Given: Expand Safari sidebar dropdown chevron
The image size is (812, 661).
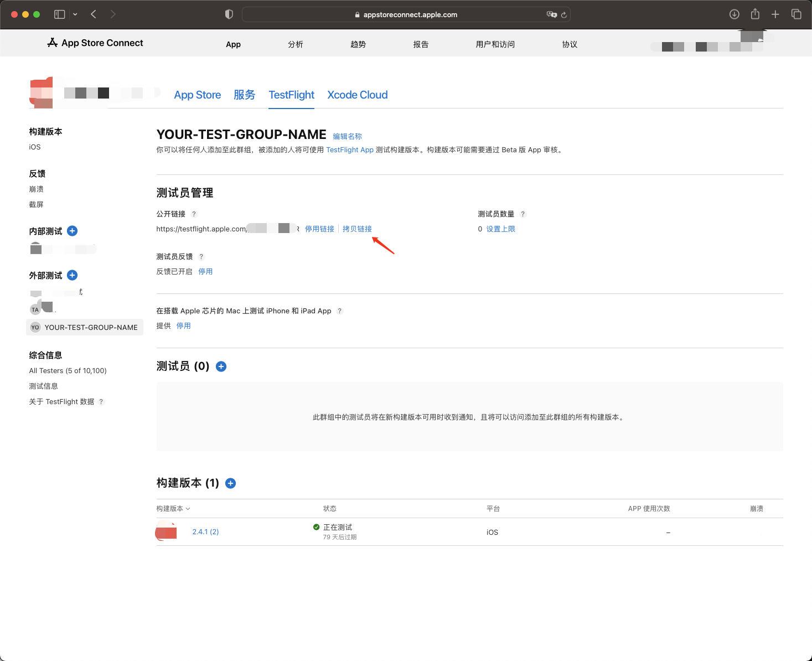Looking at the screenshot, I should tap(75, 14).
